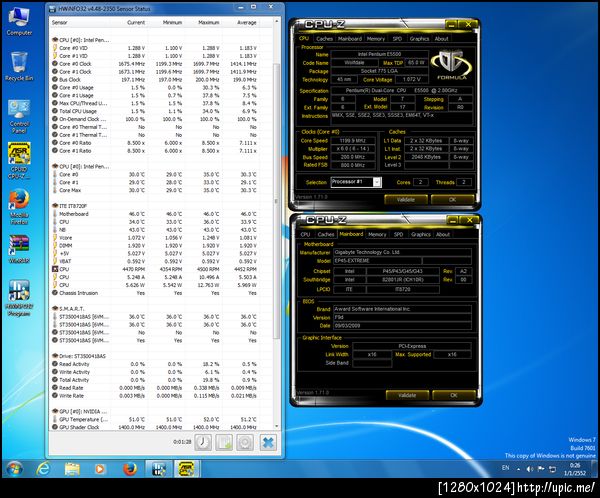The image size is (600, 498).
Task: Click the logging sheet button in HWiNFO
Action: (224, 443)
